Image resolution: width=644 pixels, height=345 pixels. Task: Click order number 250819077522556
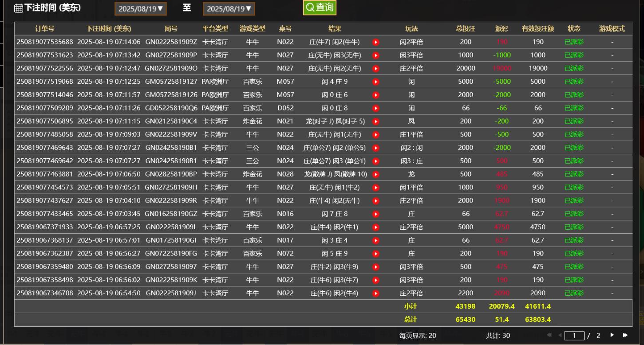[45, 68]
